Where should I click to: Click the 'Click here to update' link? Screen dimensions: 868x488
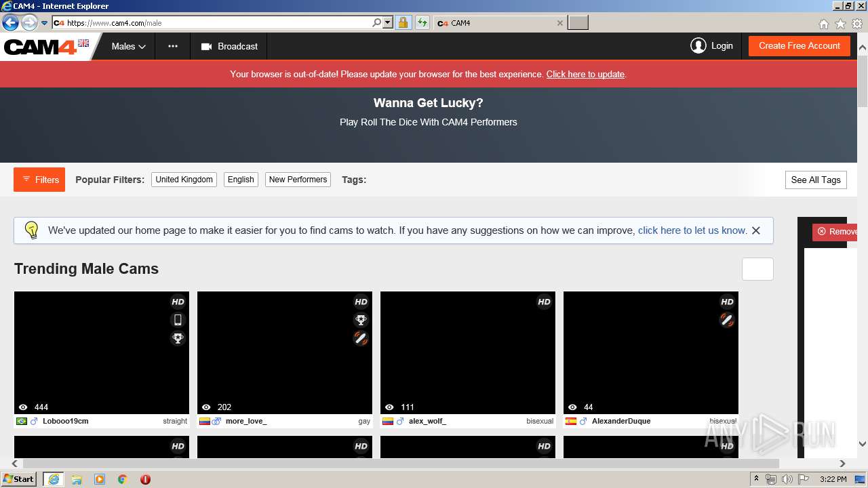click(x=585, y=75)
